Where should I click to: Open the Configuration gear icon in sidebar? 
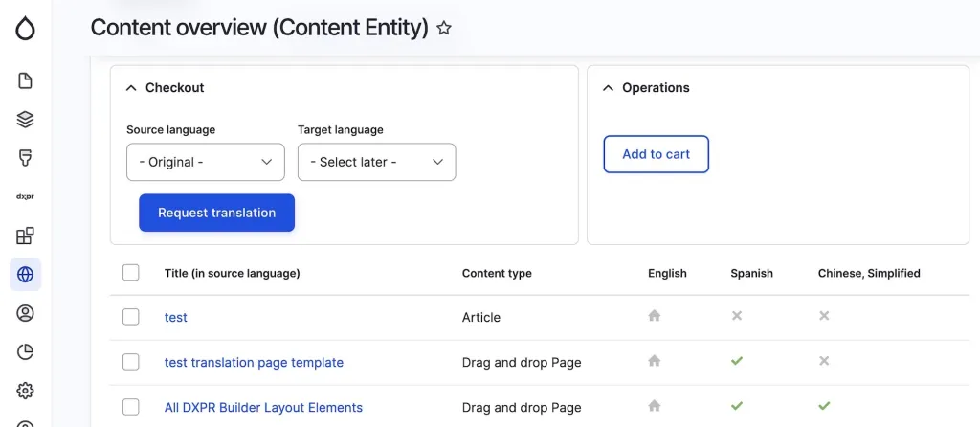(26, 391)
